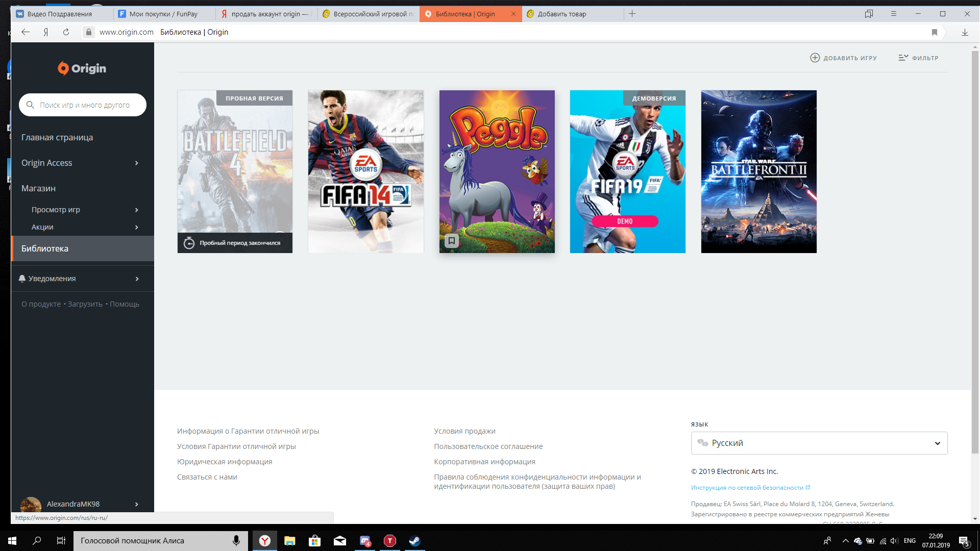Image resolution: width=980 pixels, height=551 pixels.
Task: Open Yandex Browser from the taskbar
Action: point(265,541)
